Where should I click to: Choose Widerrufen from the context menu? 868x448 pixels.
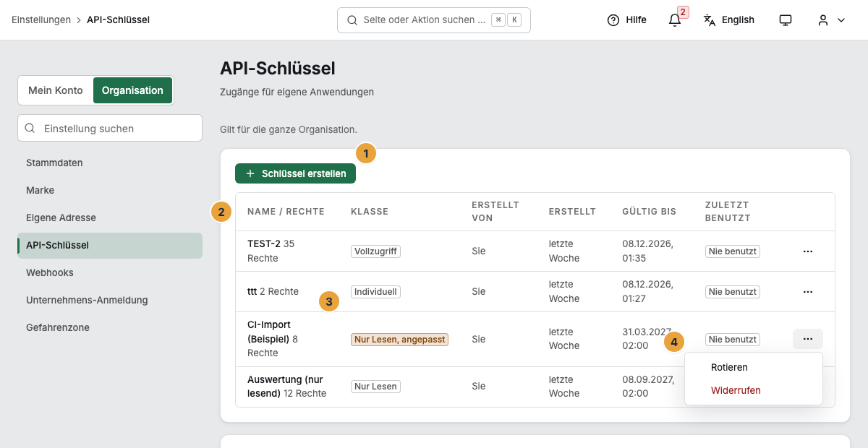(754, 390)
